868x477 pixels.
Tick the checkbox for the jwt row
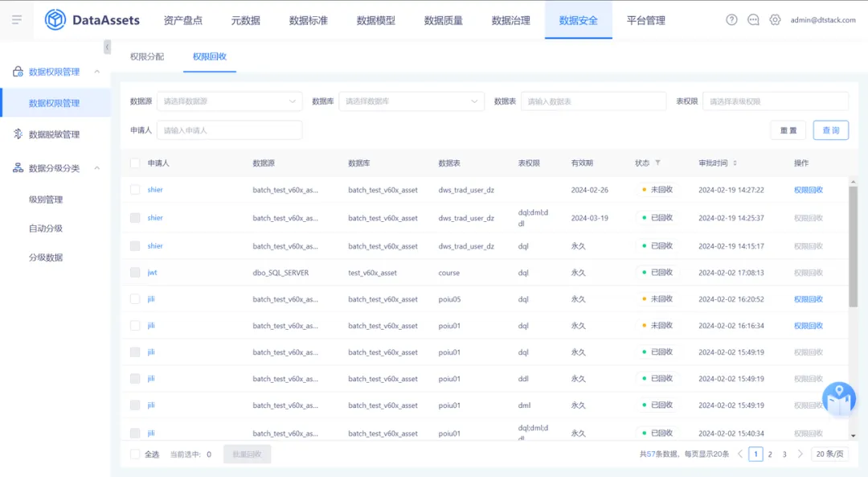135,273
